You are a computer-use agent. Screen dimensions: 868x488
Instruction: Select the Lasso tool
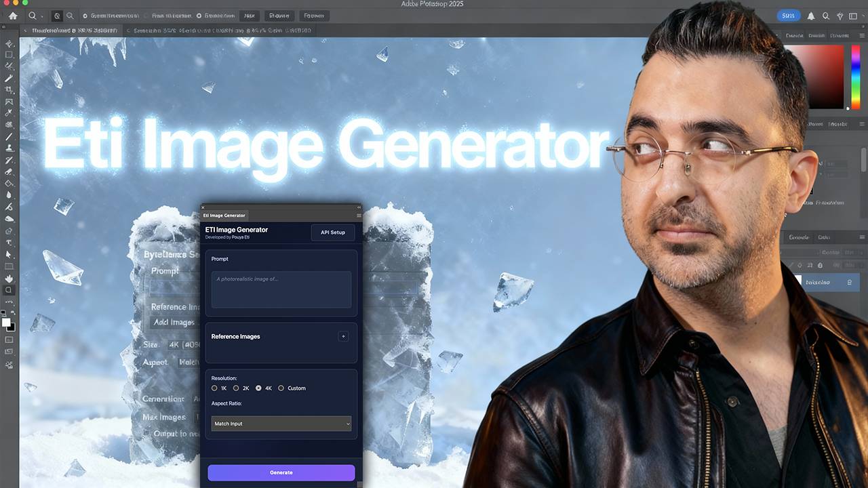coord(9,66)
